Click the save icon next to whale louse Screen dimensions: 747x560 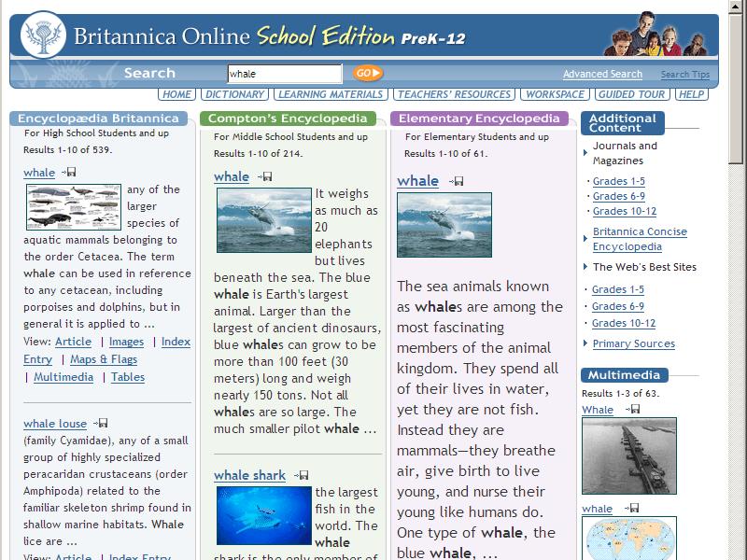point(101,423)
